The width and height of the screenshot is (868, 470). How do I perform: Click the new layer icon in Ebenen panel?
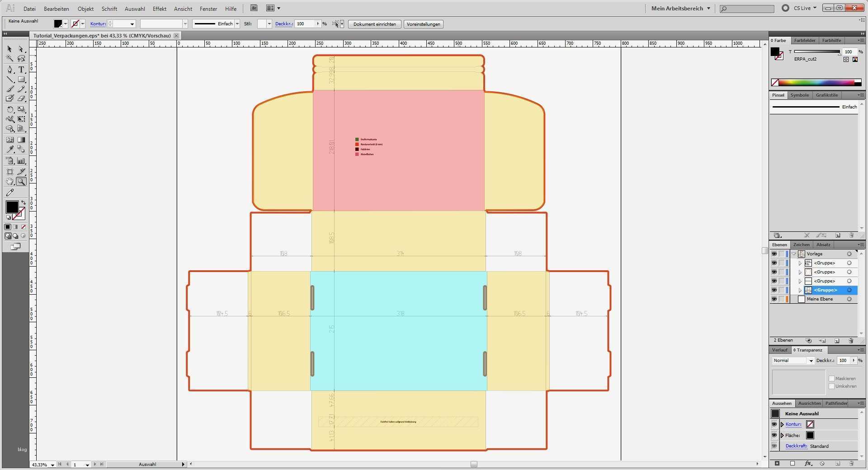click(x=838, y=341)
